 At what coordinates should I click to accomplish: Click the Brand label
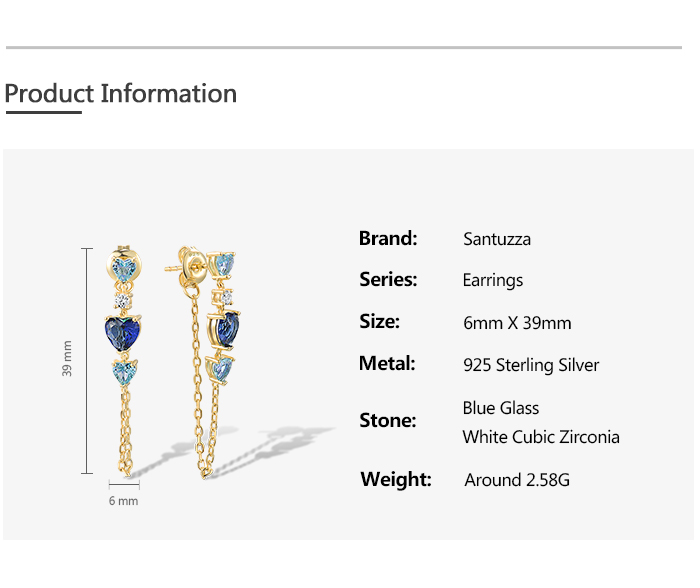pyautogui.click(x=388, y=238)
